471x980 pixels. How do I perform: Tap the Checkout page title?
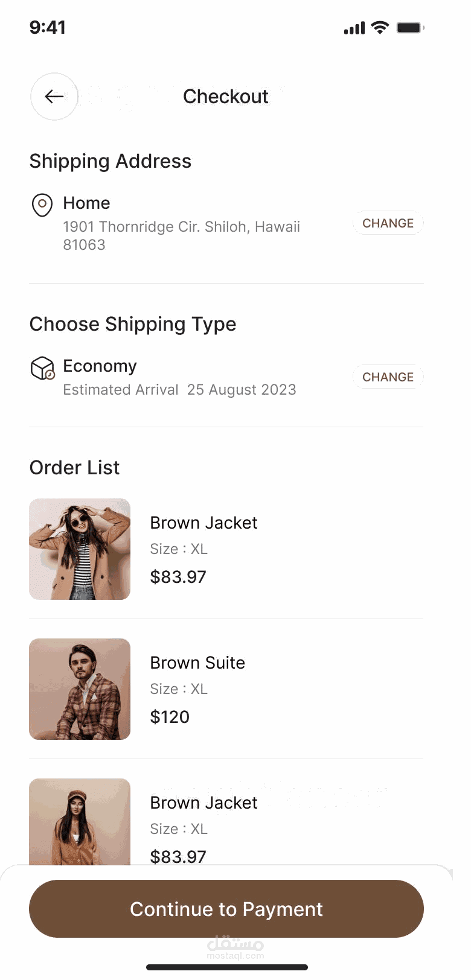pos(225,97)
